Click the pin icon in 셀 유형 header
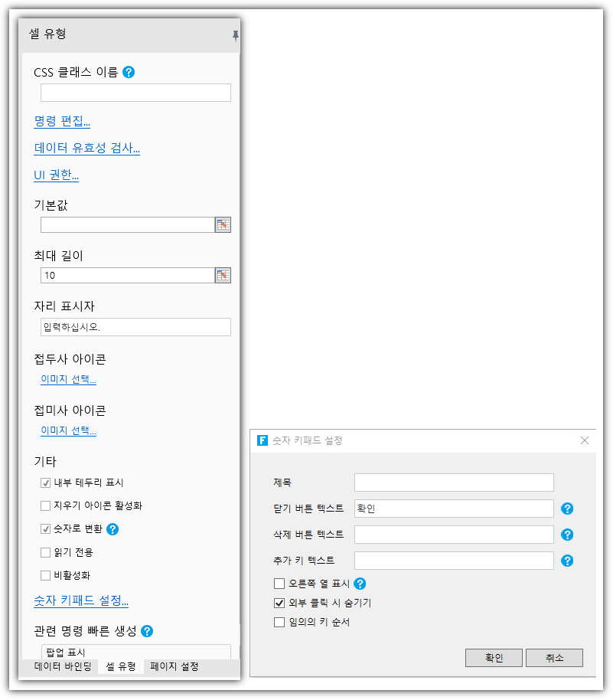 (235, 35)
